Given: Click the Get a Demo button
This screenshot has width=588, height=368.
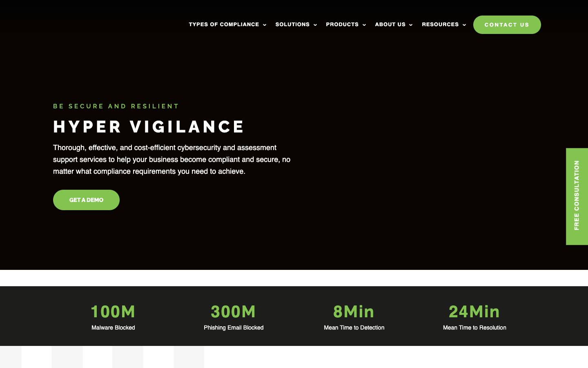Looking at the screenshot, I should point(86,200).
